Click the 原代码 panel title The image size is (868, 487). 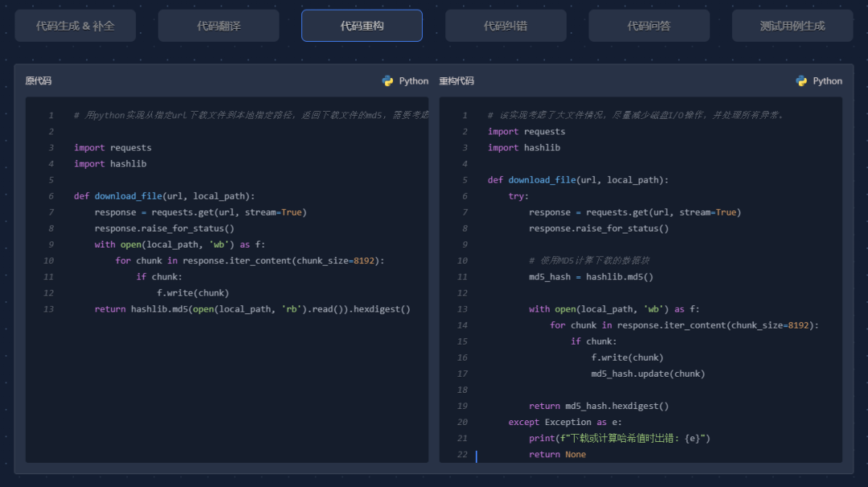click(39, 81)
